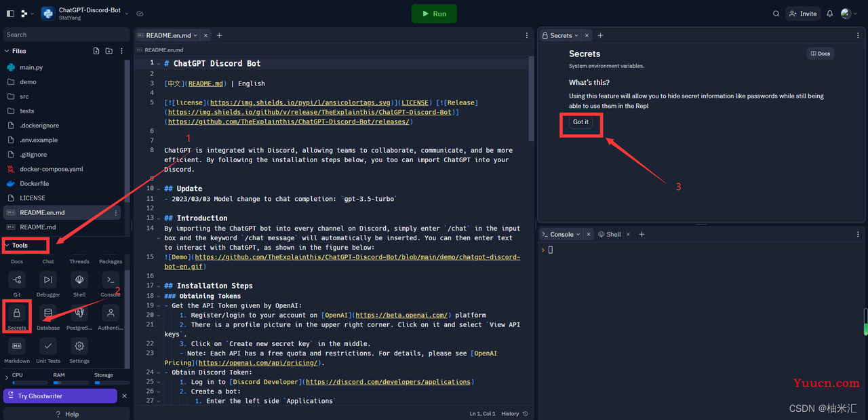Screen dimensions: 868x420
Task: Open the Secrets tab dropdown arrow
Action: (576, 35)
